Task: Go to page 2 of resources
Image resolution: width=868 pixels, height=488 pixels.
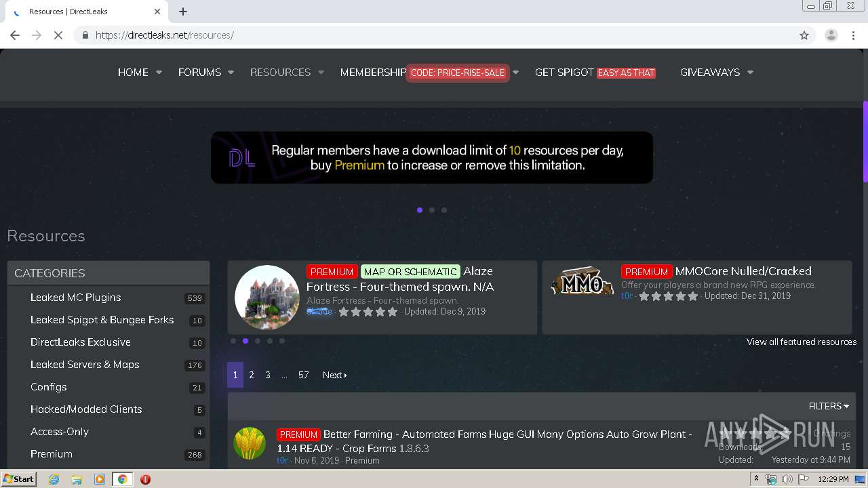Action: tap(252, 375)
